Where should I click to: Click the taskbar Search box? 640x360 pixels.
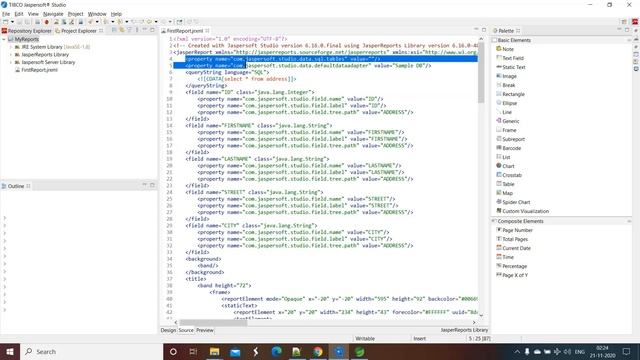[91, 351]
